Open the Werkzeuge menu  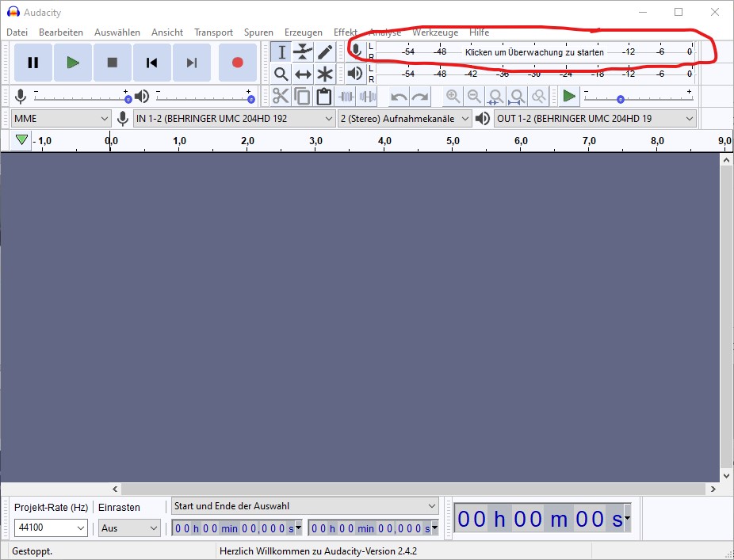pyautogui.click(x=435, y=32)
